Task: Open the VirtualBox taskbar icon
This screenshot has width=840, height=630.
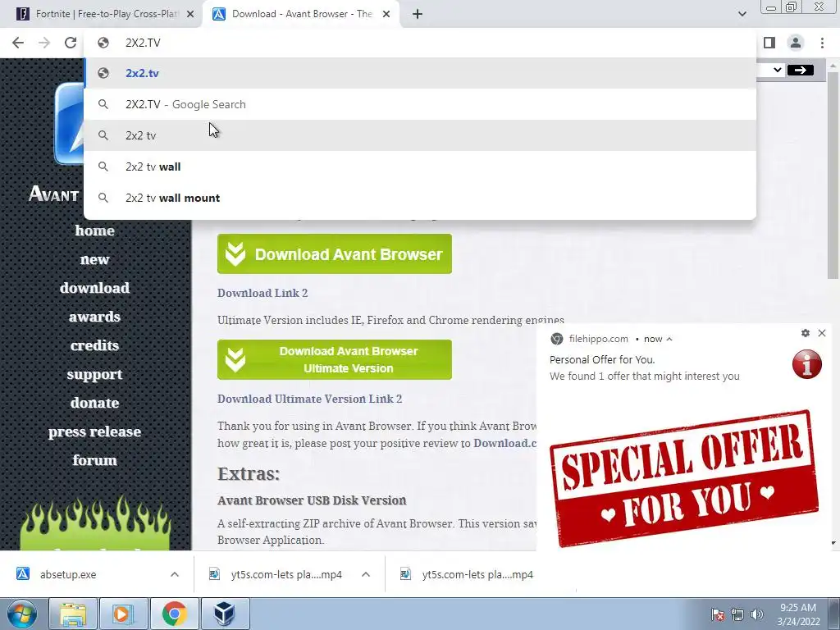Action: pyautogui.click(x=225, y=614)
